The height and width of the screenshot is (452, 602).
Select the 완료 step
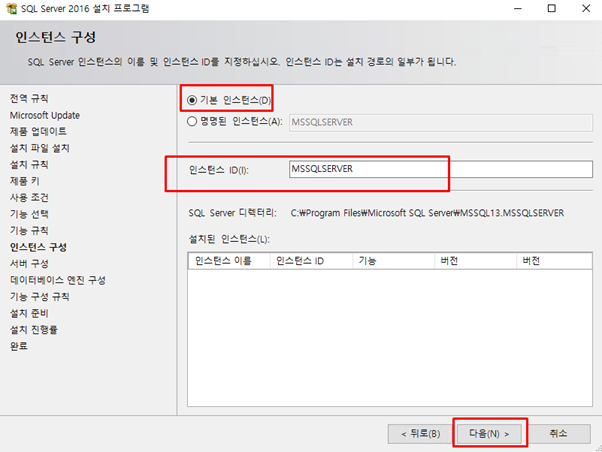(19, 346)
